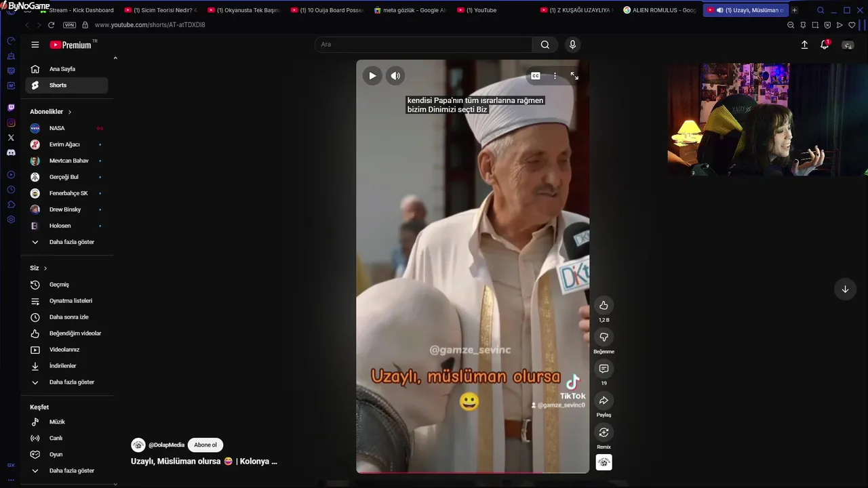Open the YouTube hamburger guide menu
868x488 pixels.
pyautogui.click(x=35, y=45)
